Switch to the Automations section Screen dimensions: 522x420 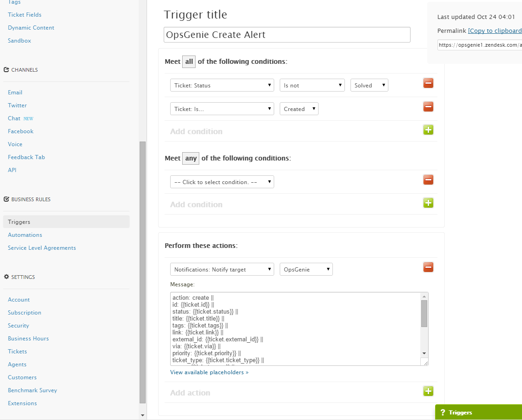(x=25, y=235)
